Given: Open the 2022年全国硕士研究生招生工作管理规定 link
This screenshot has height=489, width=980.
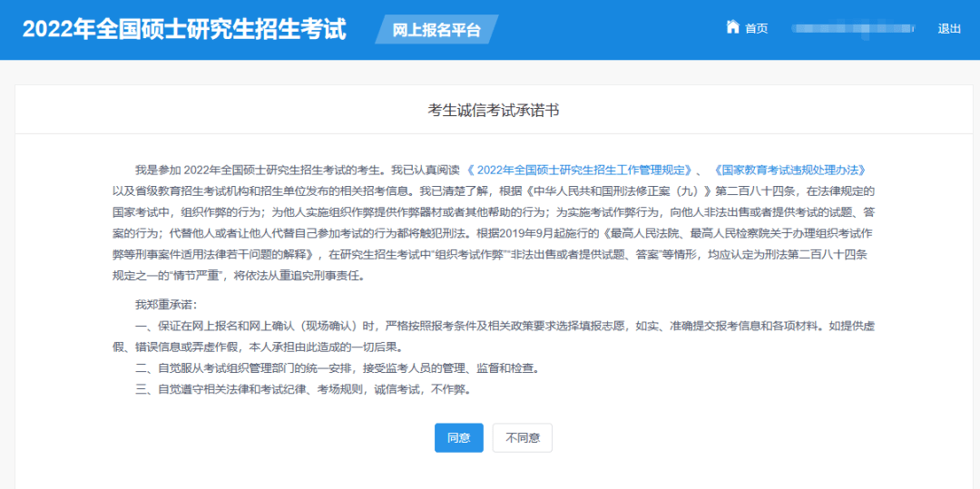Looking at the screenshot, I should (579, 170).
